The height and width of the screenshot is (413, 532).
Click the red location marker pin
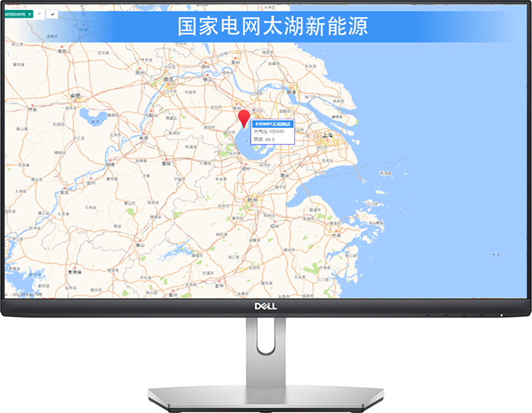[244, 119]
